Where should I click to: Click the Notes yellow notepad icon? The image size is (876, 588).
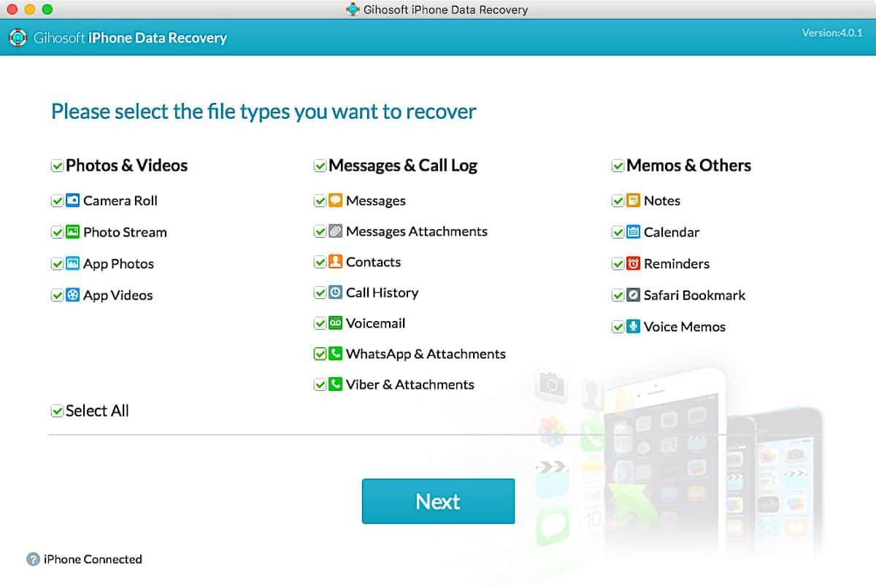pyautogui.click(x=633, y=201)
